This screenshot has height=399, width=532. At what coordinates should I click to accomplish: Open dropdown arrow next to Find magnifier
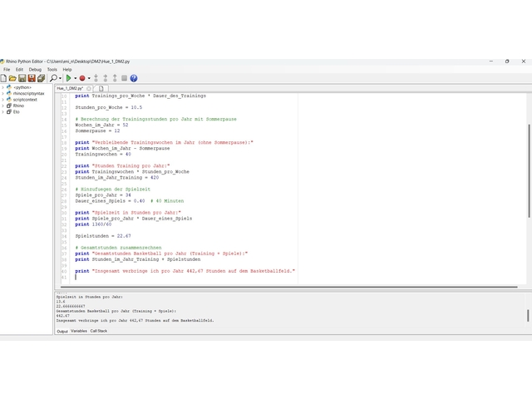60,78
